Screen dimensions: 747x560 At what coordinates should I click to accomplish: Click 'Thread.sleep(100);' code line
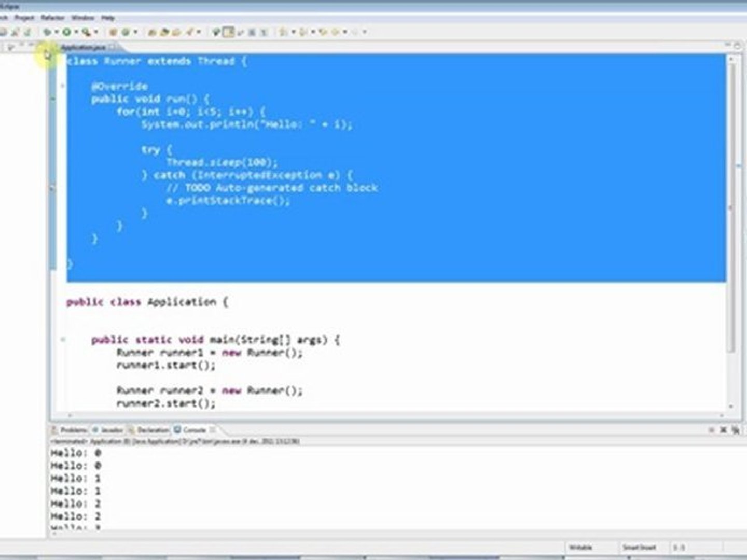[x=222, y=162]
